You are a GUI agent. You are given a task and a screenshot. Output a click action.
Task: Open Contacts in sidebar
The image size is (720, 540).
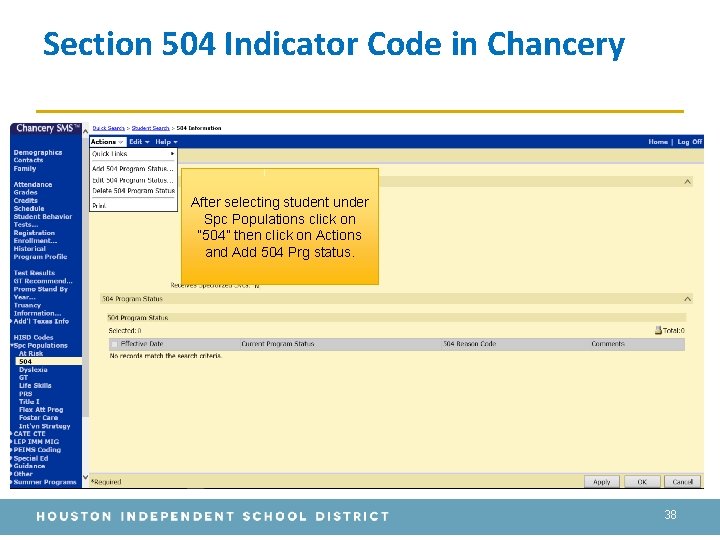click(28, 160)
